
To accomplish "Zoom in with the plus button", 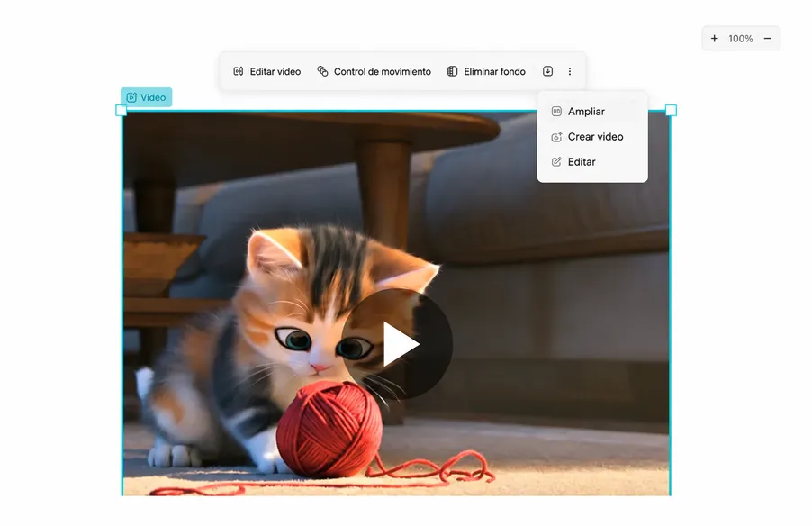I will [x=714, y=39].
